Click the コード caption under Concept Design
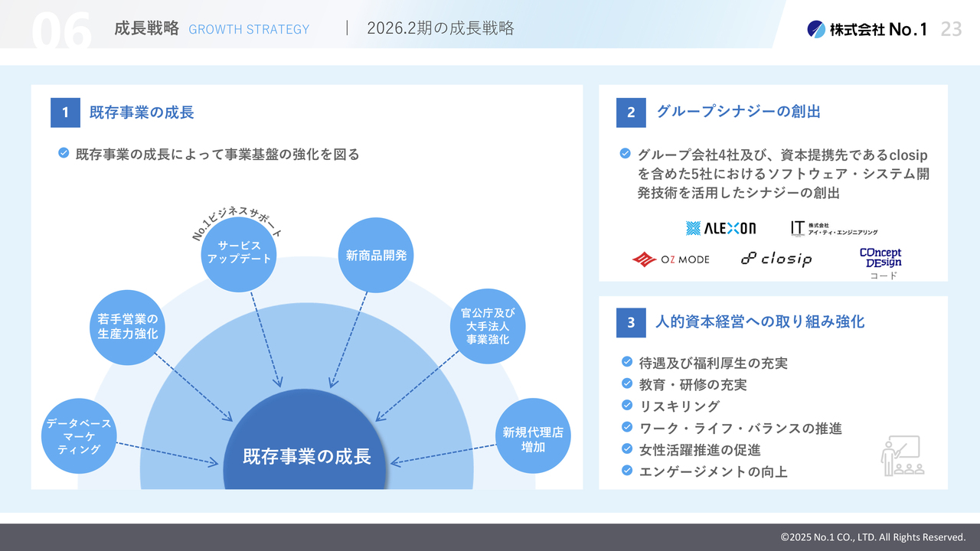The width and height of the screenshot is (980, 551). pos(883,275)
